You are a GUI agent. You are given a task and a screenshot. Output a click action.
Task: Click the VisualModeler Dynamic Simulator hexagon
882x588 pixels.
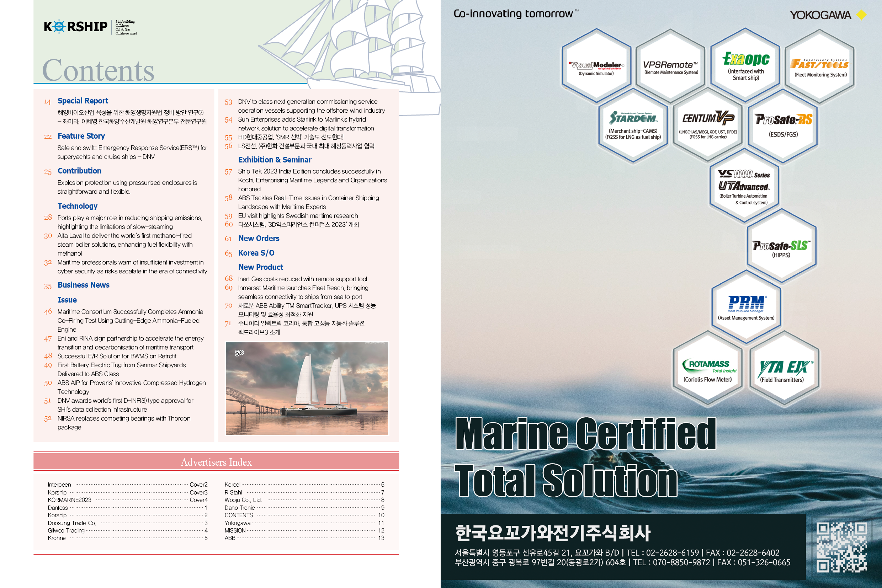[x=596, y=66]
